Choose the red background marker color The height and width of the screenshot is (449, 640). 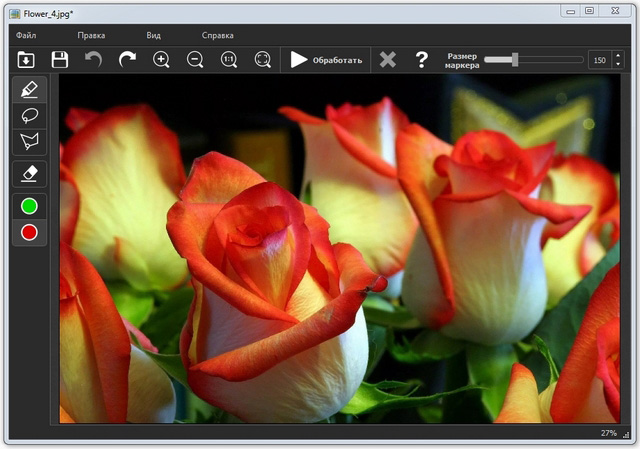[x=29, y=232]
